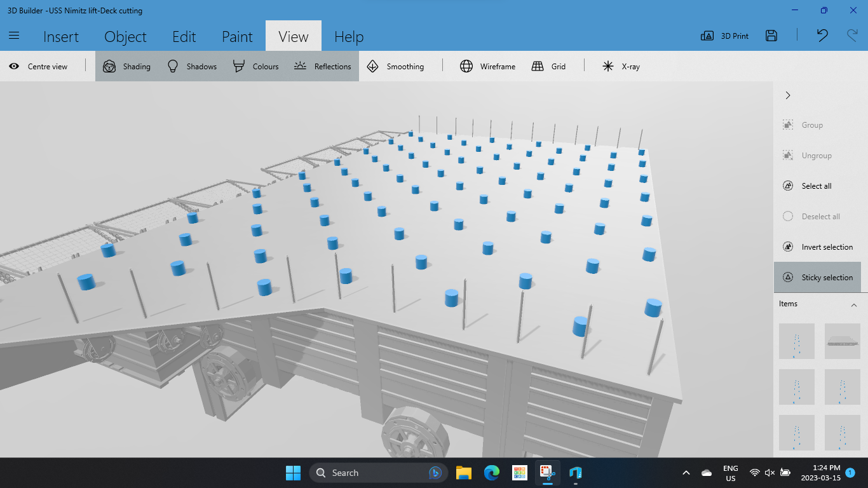Open 3D Builder taskbar icon
This screenshot has width=868, height=488.
[x=576, y=473]
